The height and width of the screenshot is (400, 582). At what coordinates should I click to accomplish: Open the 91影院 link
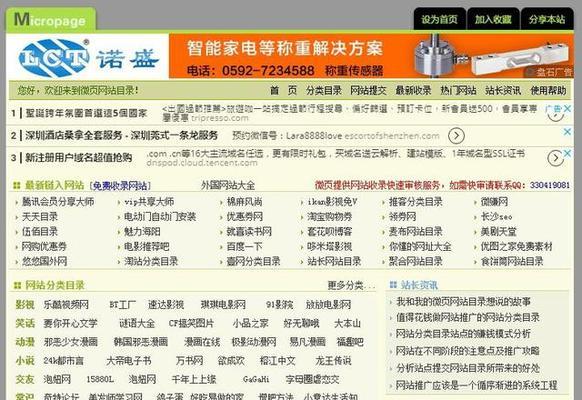(279, 305)
